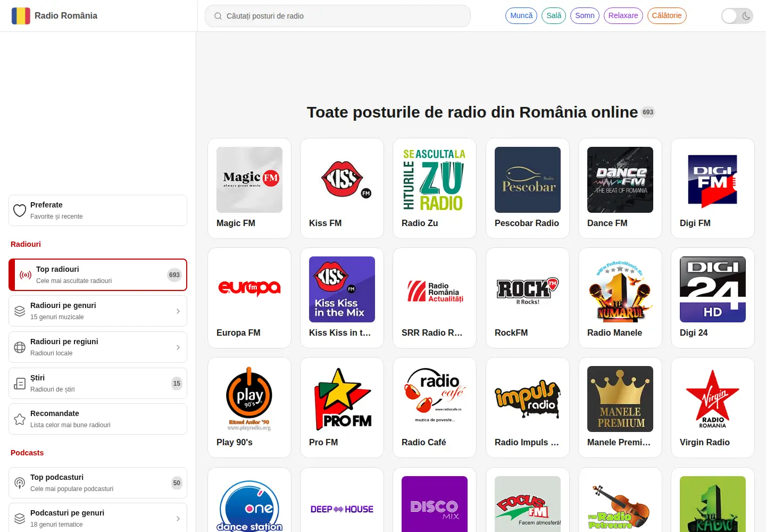Image resolution: width=766 pixels, height=532 pixels.
Task: Choose the Relaxare mood tag
Action: (623, 16)
